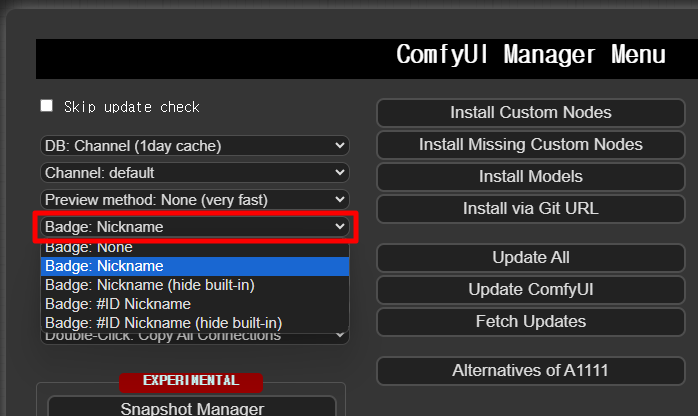Screen dimensions: 698x416
Task: Open the Double-Click Copy All Connections dropdown
Action: pos(195,338)
